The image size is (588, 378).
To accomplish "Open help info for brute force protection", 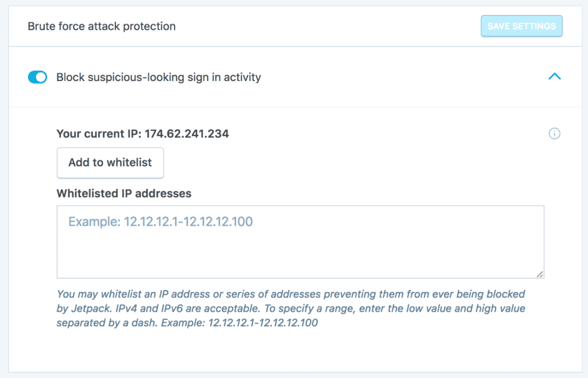I will point(554,133).
